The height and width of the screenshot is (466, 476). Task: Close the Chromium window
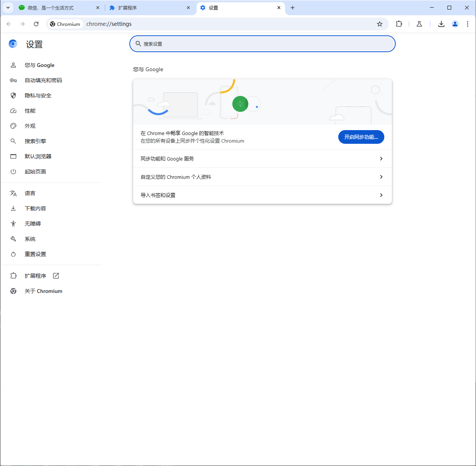[x=467, y=8]
